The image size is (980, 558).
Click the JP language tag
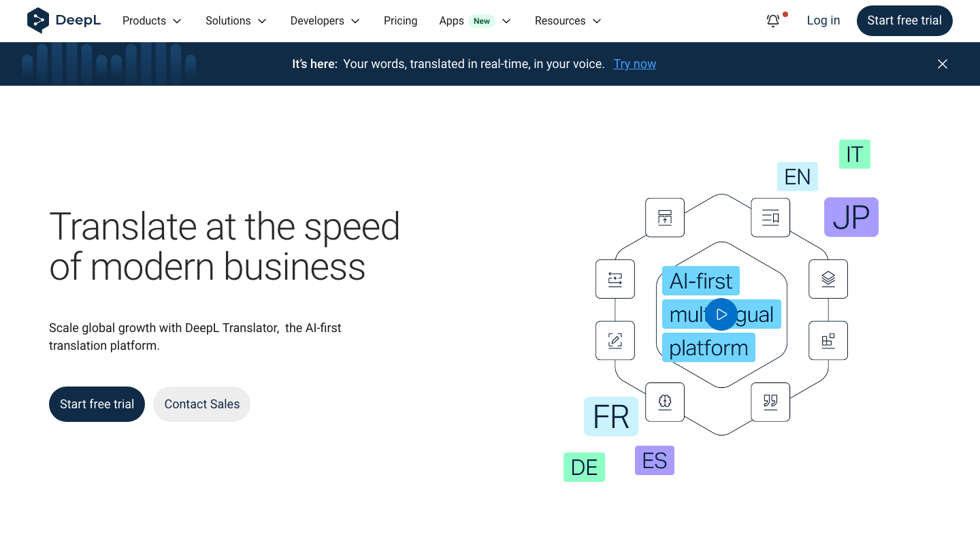[851, 217]
